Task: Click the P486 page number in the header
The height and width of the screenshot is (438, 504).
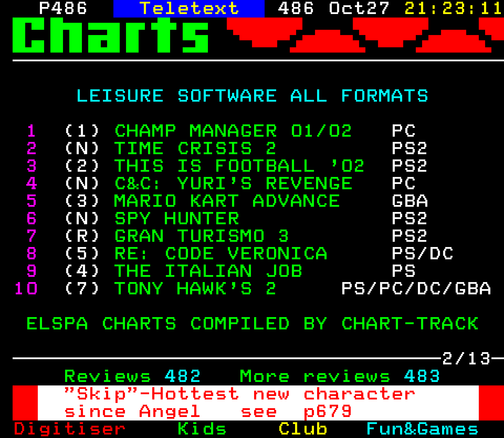Action: pyautogui.click(x=63, y=8)
